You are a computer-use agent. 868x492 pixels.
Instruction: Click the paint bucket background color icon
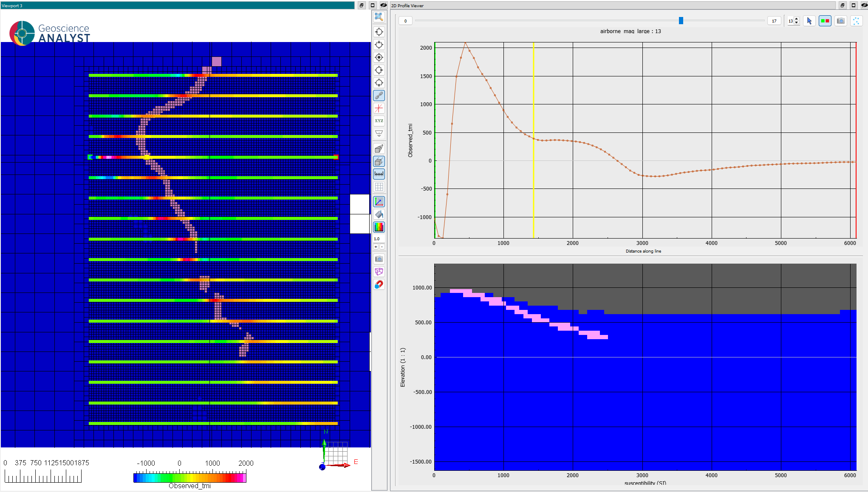[379, 214]
